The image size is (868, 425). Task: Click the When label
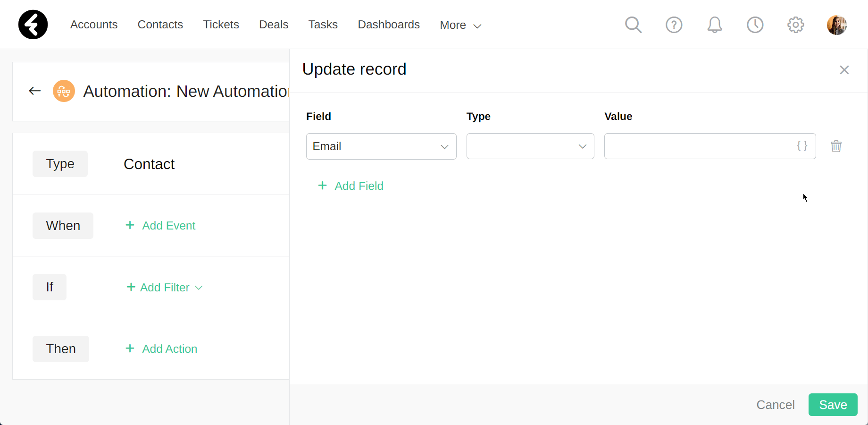click(x=63, y=226)
